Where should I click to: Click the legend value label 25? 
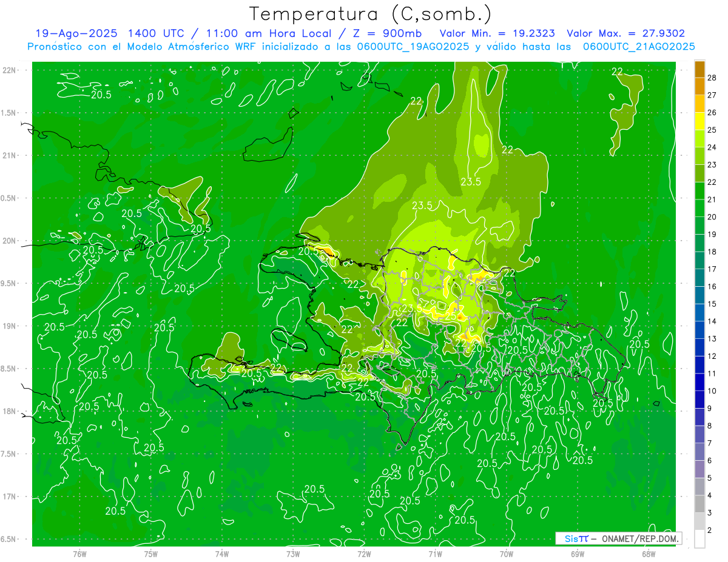[712, 130]
